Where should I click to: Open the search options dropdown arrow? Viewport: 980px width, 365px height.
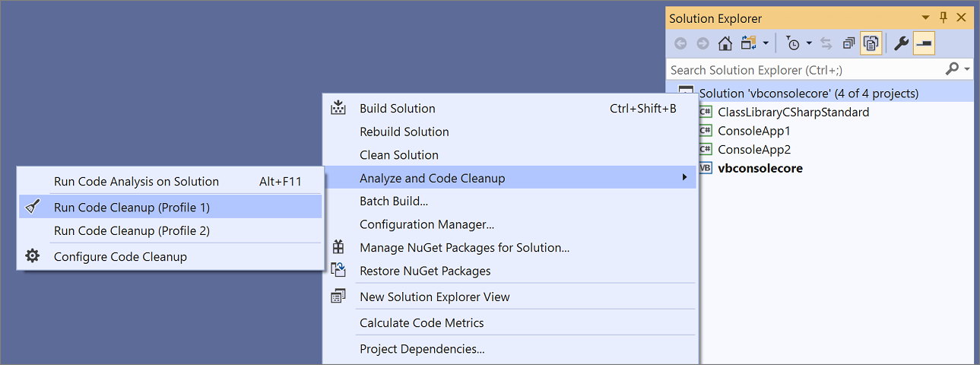967,69
